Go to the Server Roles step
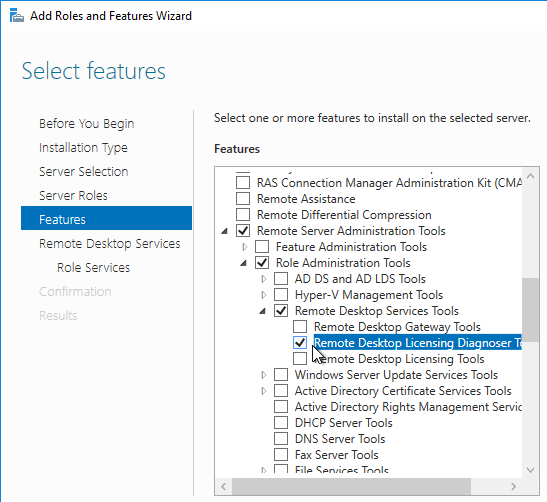Screen dimensions: 547x502 pos(73,196)
